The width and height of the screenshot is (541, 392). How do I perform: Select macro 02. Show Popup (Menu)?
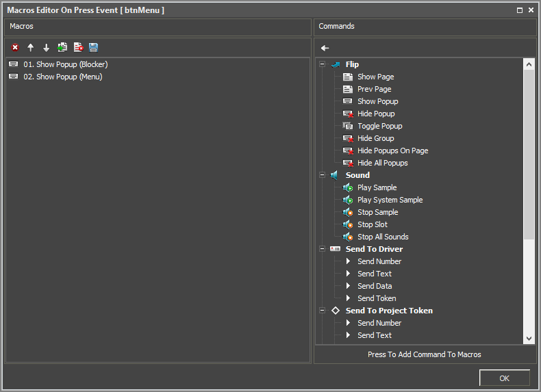[x=62, y=77]
